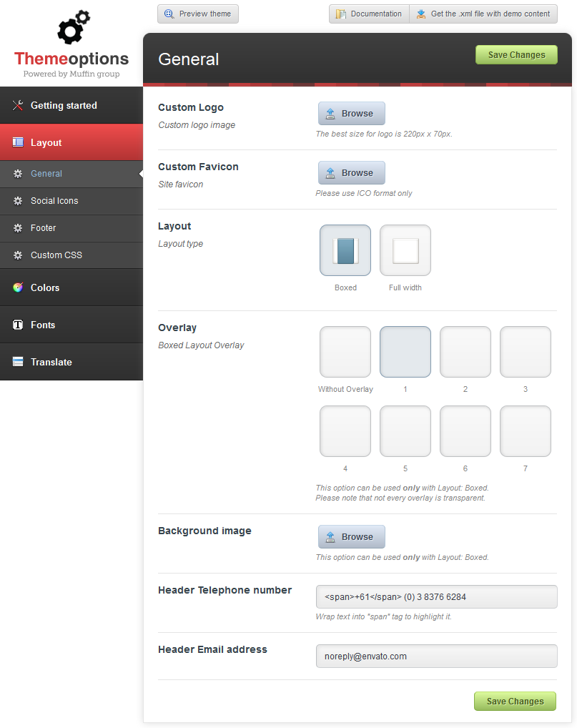The image size is (577, 728).
Task: Click the Layout section icon in sidebar
Action: [x=18, y=143]
